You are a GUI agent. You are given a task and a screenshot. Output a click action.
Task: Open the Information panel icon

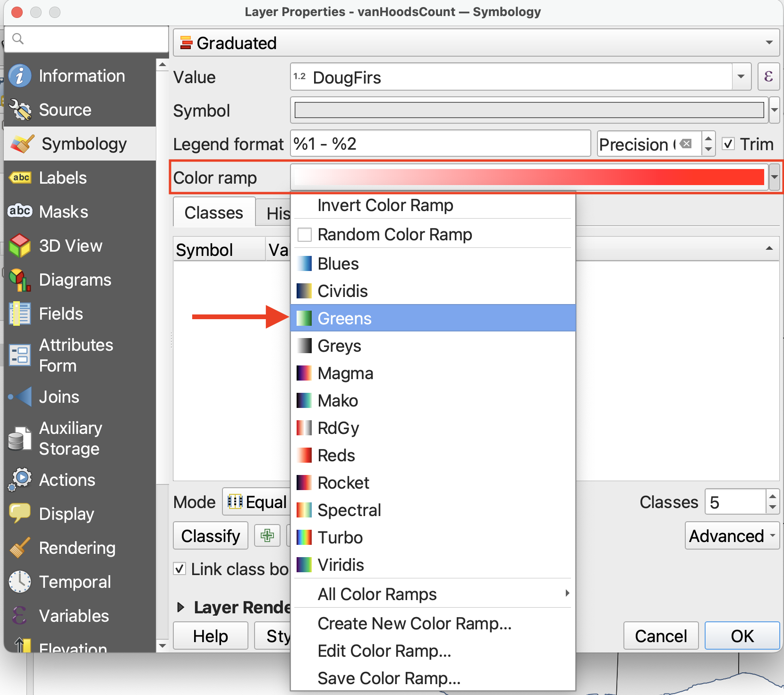(20, 76)
